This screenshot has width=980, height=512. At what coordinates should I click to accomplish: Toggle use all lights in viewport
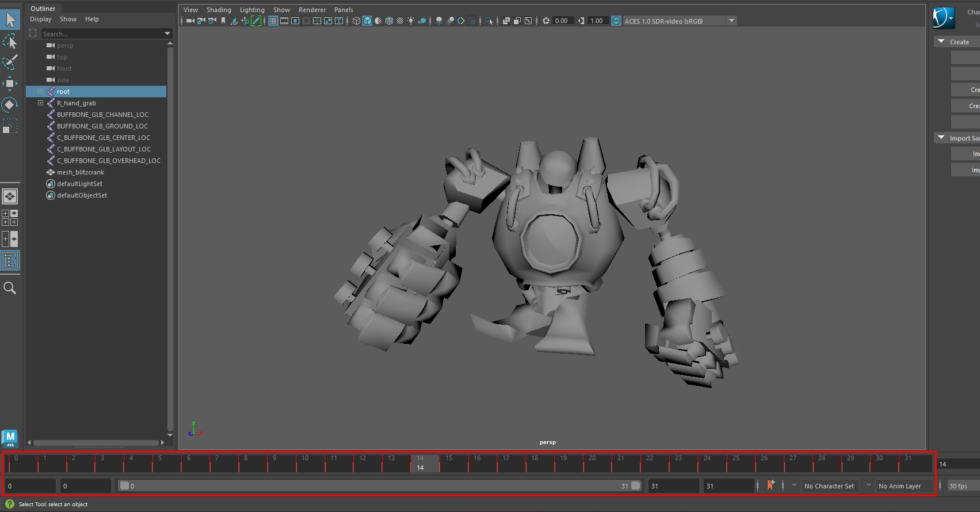point(411,21)
